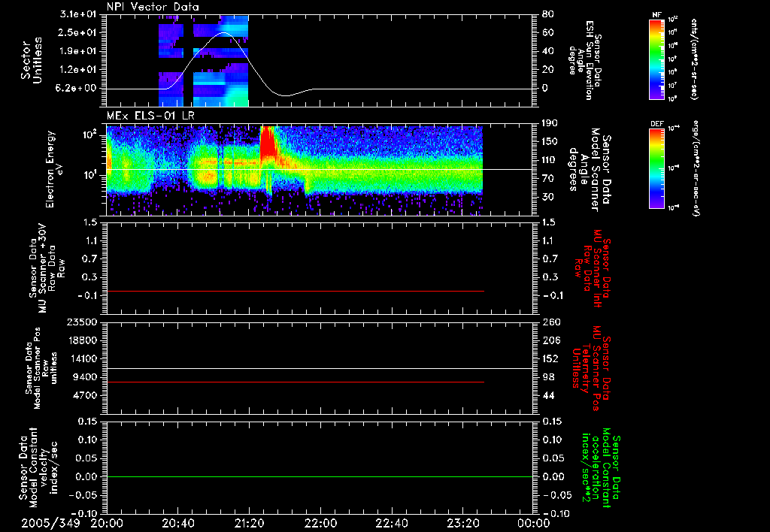Click the red "MU Scanner Pos Telemetry" title
The width and height of the screenshot is (770, 532).
point(591,368)
